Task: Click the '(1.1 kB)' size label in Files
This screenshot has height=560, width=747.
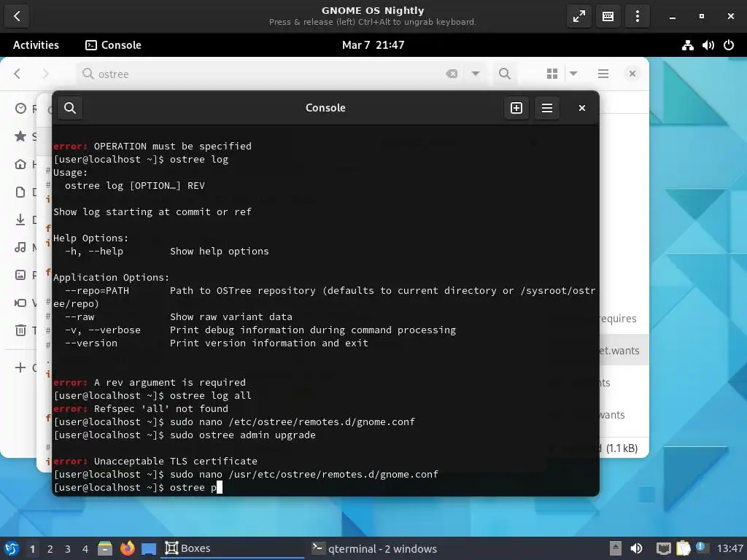Action: pyautogui.click(x=622, y=448)
